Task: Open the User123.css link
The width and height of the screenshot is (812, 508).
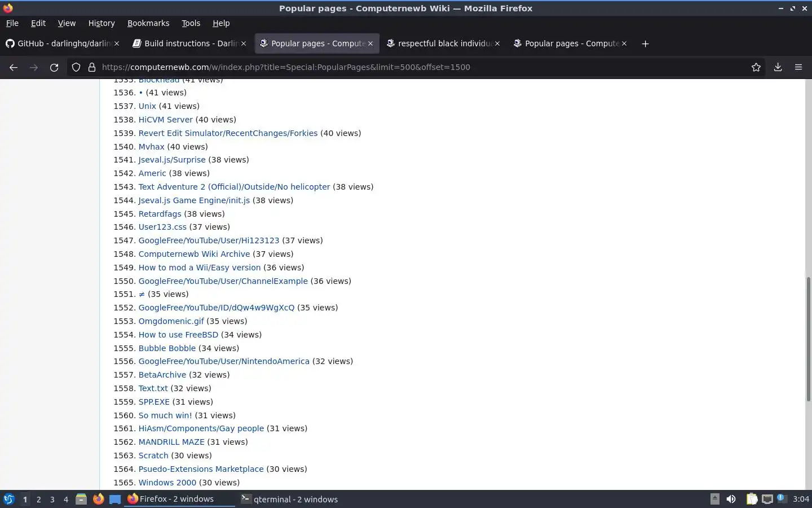Action: [162, 227]
